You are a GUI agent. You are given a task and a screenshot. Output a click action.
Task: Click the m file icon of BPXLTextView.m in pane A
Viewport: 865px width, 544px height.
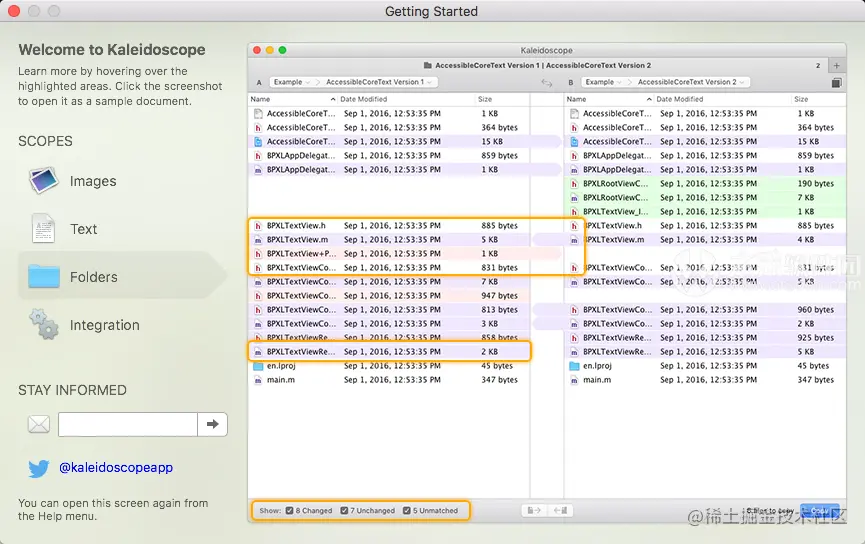[x=258, y=240]
